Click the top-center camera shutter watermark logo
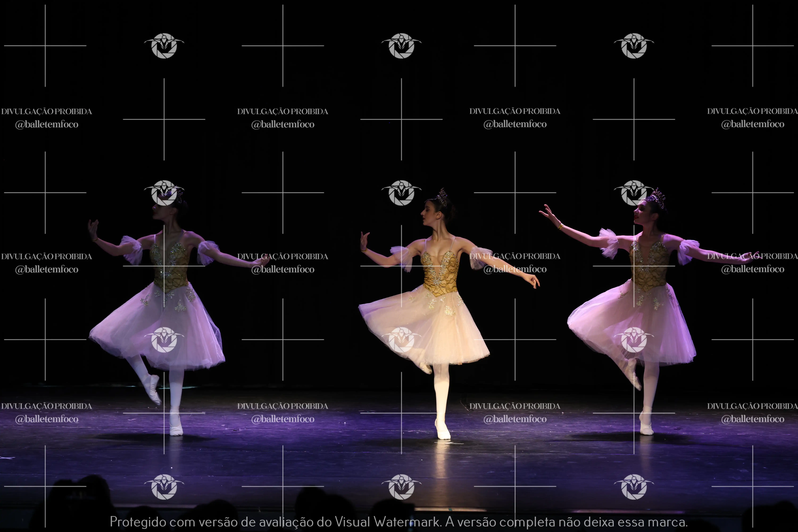 (x=401, y=46)
